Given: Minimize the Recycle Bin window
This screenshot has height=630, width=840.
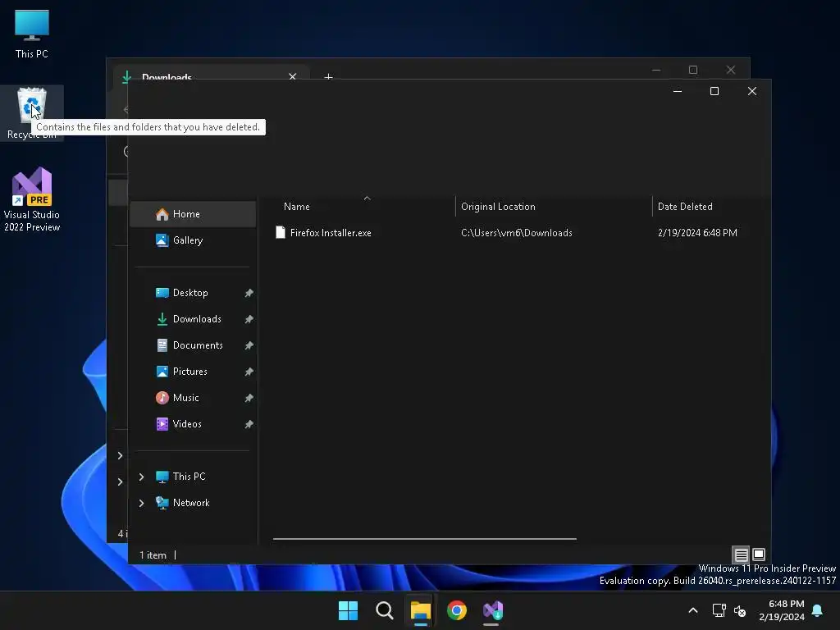Looking at the screenshot, I should pos(677,91).
